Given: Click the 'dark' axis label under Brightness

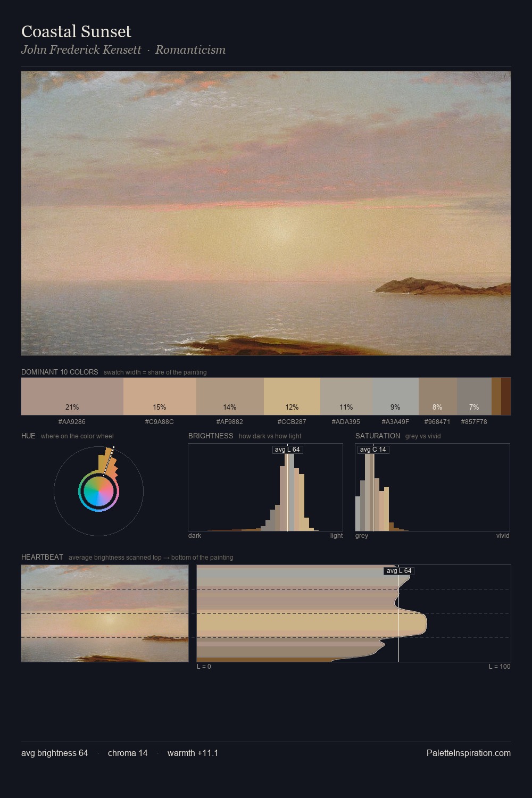Looking at the screenshot, I should point(195,536).
